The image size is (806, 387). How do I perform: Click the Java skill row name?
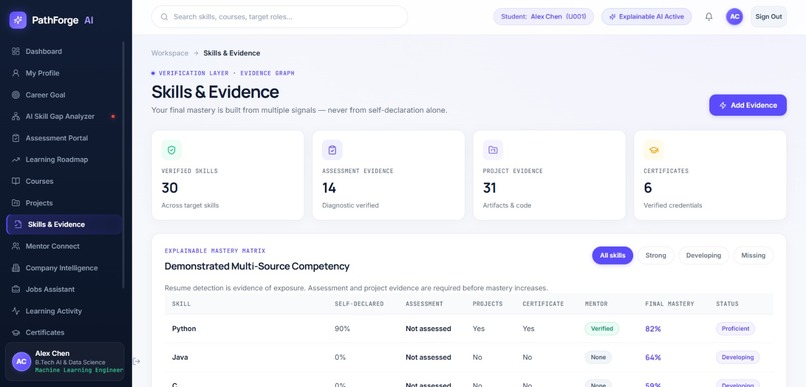coord(180,357)
